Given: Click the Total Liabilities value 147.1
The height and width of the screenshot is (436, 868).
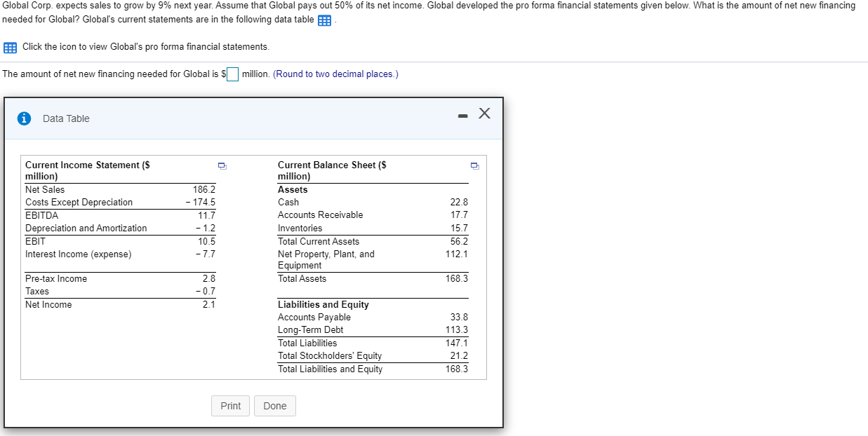Looking at the screenshot, I should point(457,343).
